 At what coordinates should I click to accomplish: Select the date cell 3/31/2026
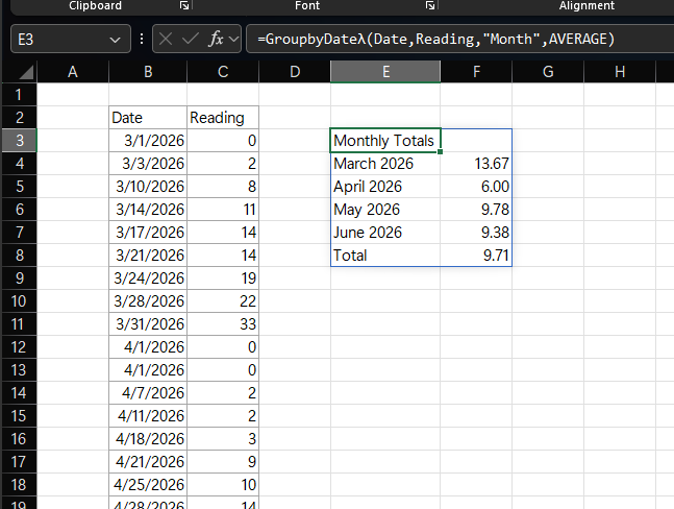pyautogui.click(x=148, y=324)
